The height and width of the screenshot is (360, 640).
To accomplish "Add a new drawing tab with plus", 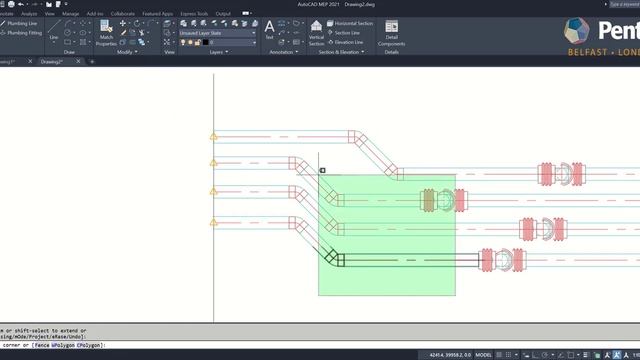I will coord(92,62).
